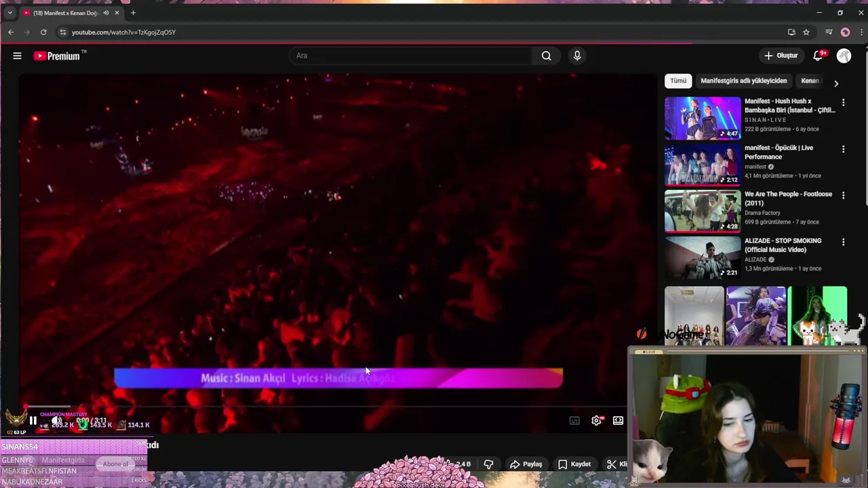Screen dimensions: 868x488
Task: Close the Manifest x Kenan Doğulu tab
Action: [x=117, y=12]
